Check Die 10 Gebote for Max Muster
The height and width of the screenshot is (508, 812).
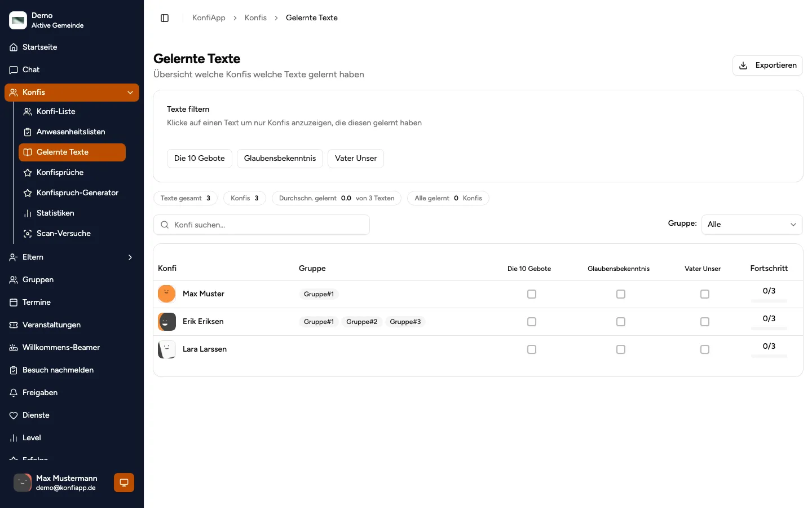pos(532,294)
